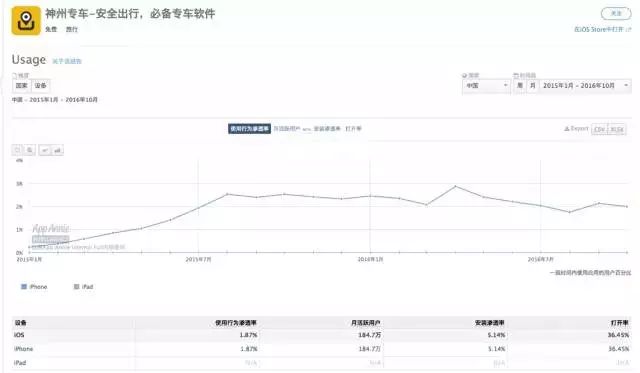Toggle iPad series in chart legend
The height and width of the screenshot is (373, 640).
tap(83, 287)
